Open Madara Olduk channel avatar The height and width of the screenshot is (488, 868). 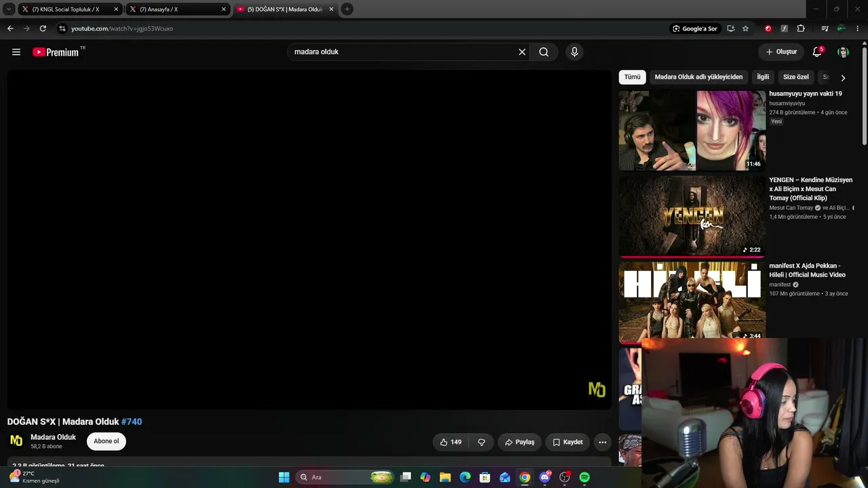(16, 441)
